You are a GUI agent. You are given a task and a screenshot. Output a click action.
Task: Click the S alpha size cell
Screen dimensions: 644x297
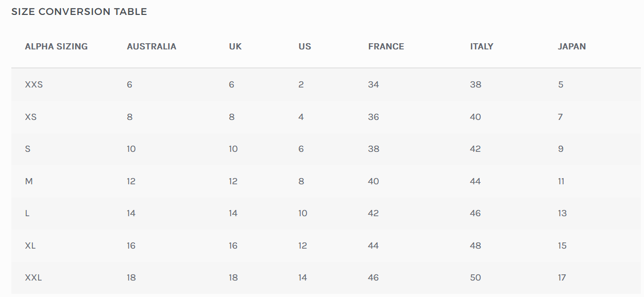[28, 149]
